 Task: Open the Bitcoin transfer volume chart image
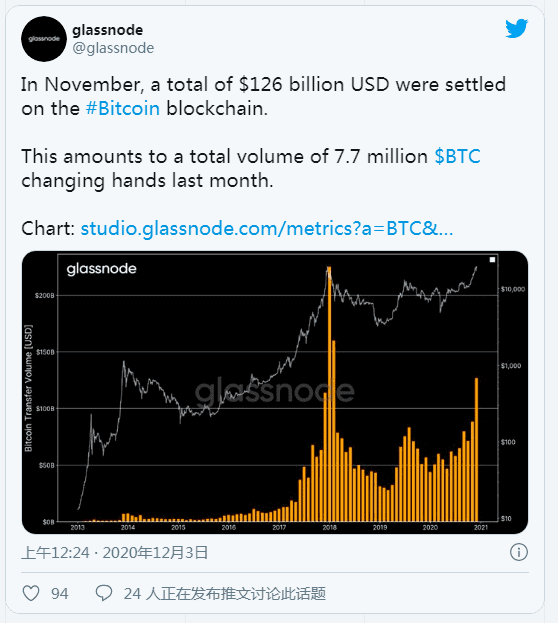[275, 392]
